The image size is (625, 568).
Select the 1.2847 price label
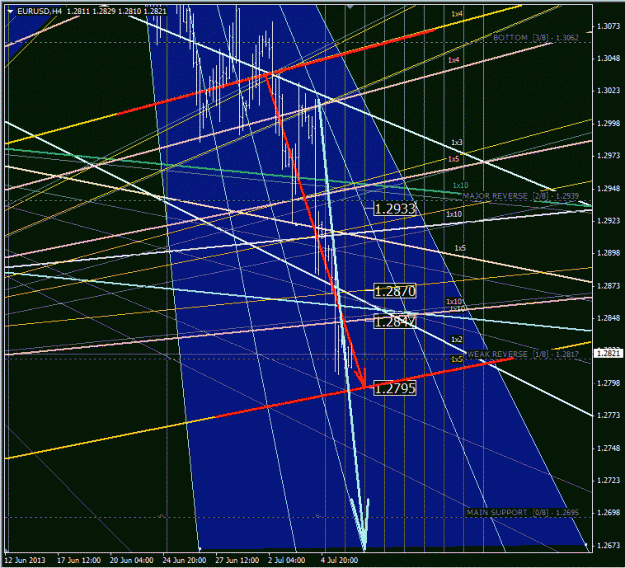395,322
